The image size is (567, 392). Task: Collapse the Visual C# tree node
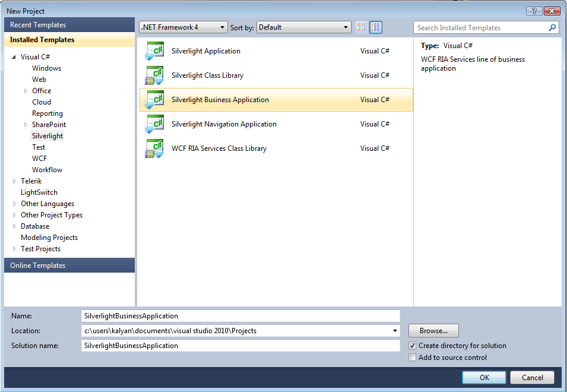click(14, 57)
